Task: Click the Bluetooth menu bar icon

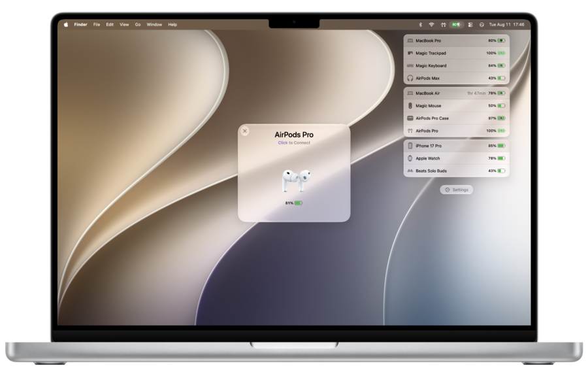Action: [420, 24]
